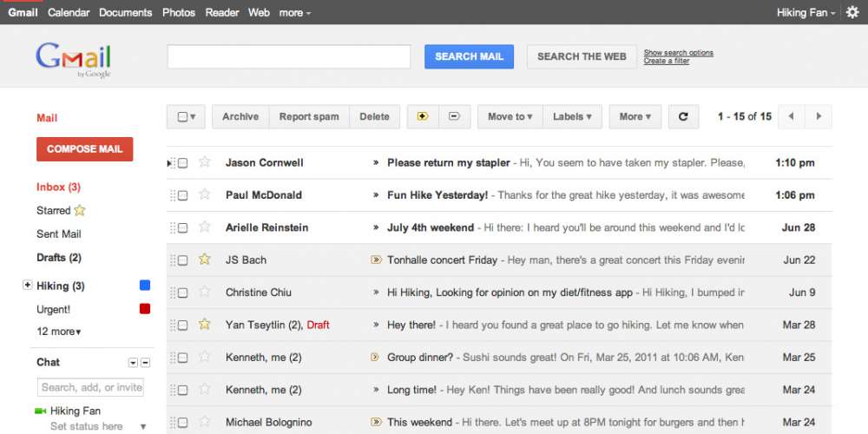The width and height of the screenshot is (868, 434).
Task: Minimize the Chat panel
Action: pos(146,363)
